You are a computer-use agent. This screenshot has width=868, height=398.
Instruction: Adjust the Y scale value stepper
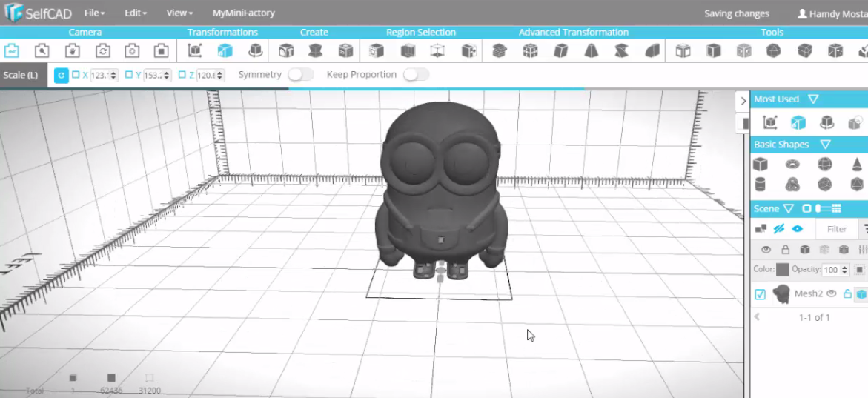(168, 75)
